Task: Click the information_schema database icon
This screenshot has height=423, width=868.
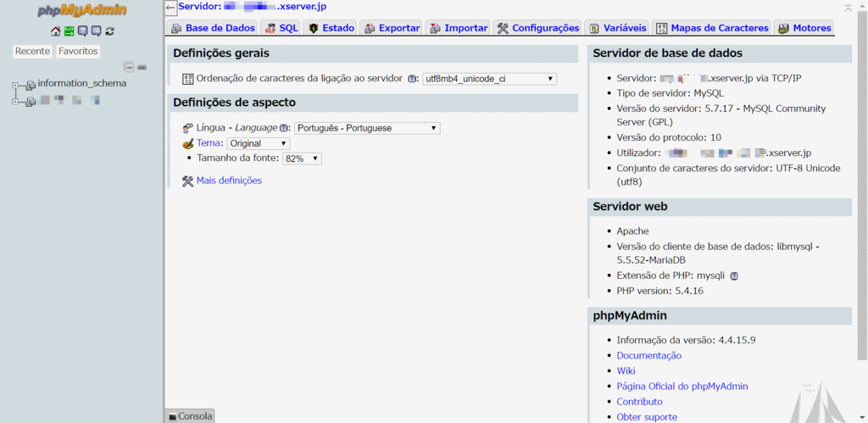Action: [31, 84]
